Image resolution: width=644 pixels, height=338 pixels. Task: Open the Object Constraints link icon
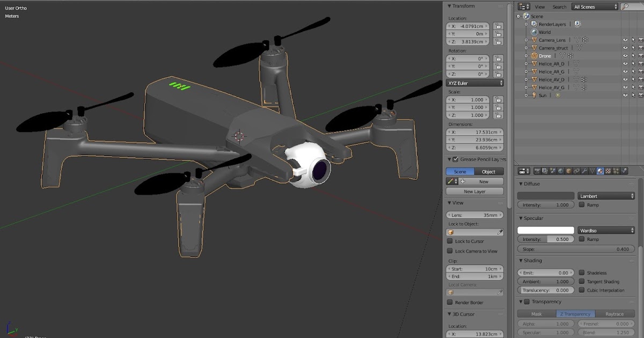(x=576, y=171)
